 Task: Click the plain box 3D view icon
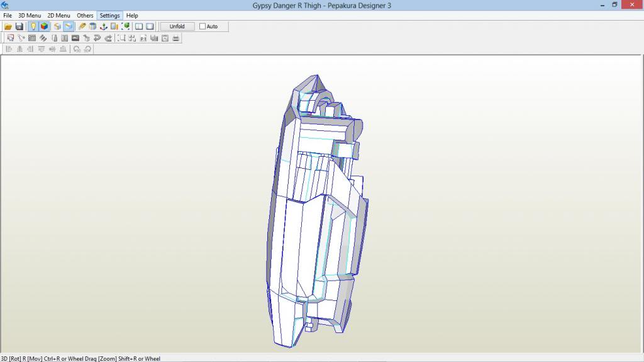tap(57, 26)
